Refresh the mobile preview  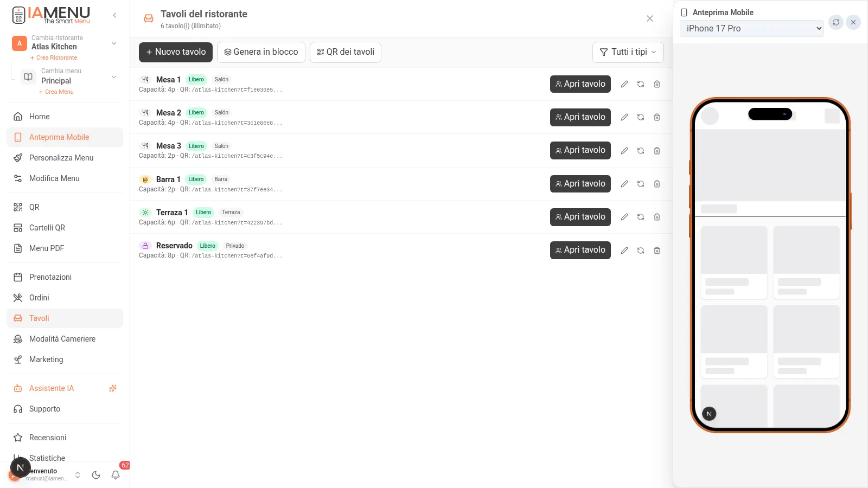(x=836, y=22)
